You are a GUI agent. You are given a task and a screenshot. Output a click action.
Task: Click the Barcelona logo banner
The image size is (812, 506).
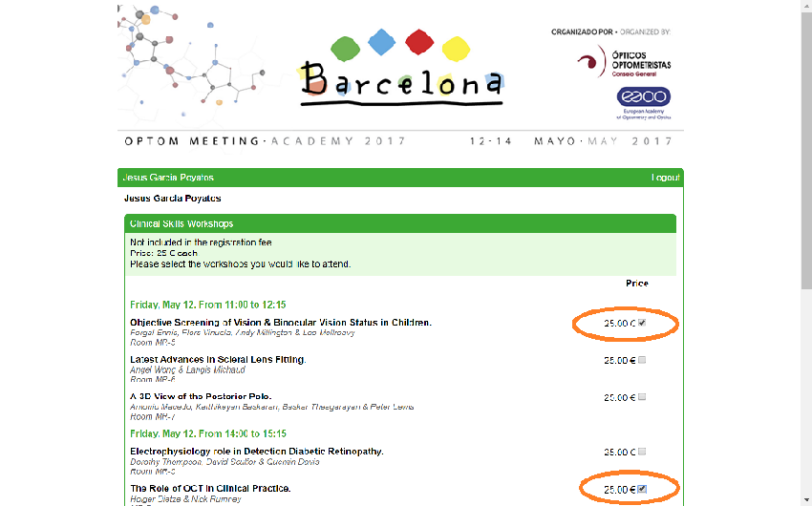401,83
